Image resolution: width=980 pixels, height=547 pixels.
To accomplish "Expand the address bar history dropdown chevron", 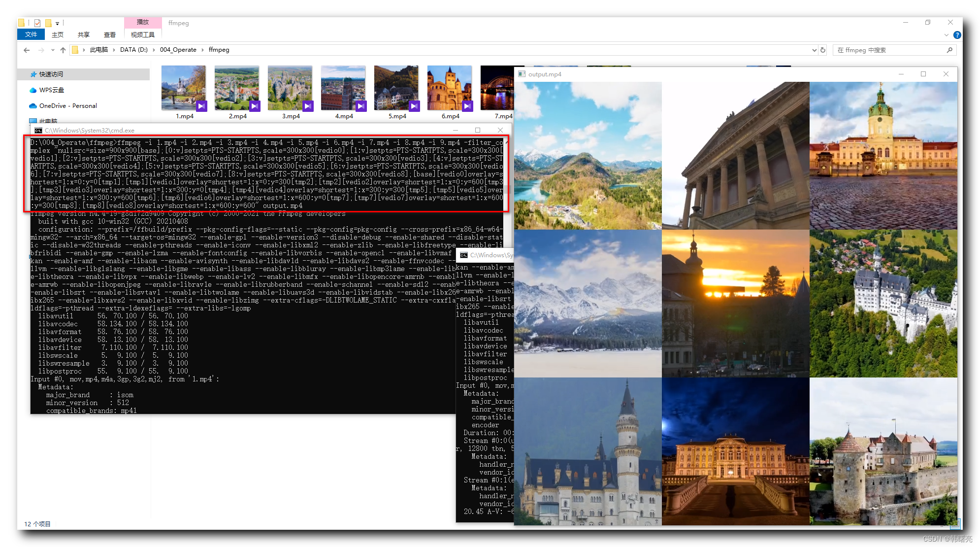I will tap(815, 50).
